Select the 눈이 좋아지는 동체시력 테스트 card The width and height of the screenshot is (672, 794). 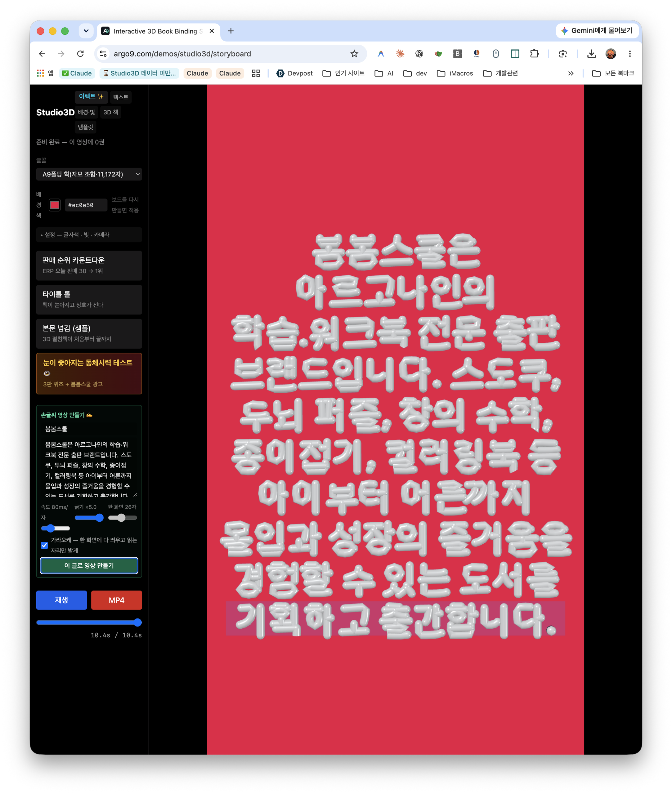click(x=89, y=373)
